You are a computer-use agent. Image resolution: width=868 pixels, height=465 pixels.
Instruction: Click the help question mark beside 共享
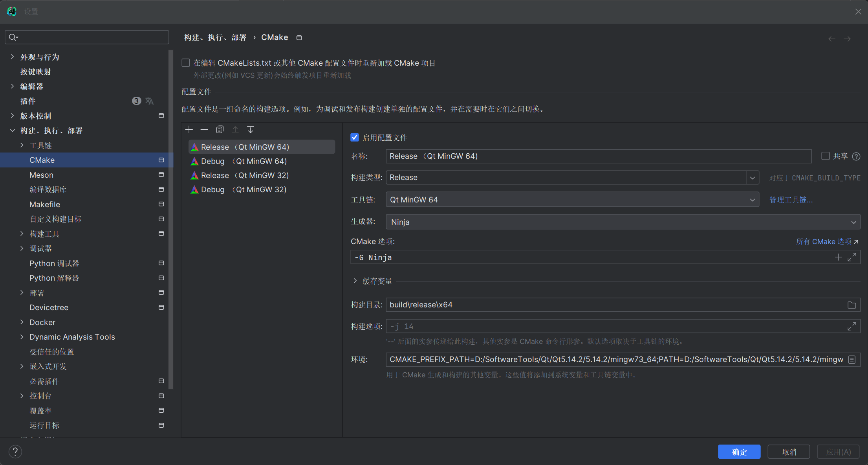[856, 156]
